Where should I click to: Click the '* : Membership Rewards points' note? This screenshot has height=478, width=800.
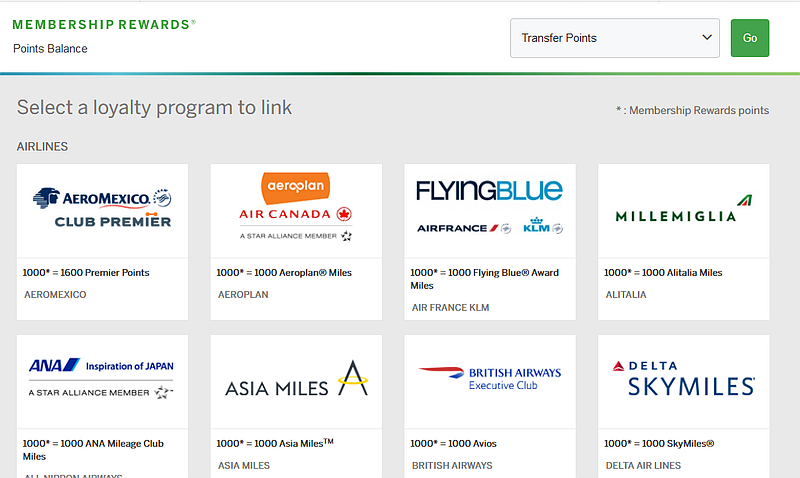click(x=692, y=110)
